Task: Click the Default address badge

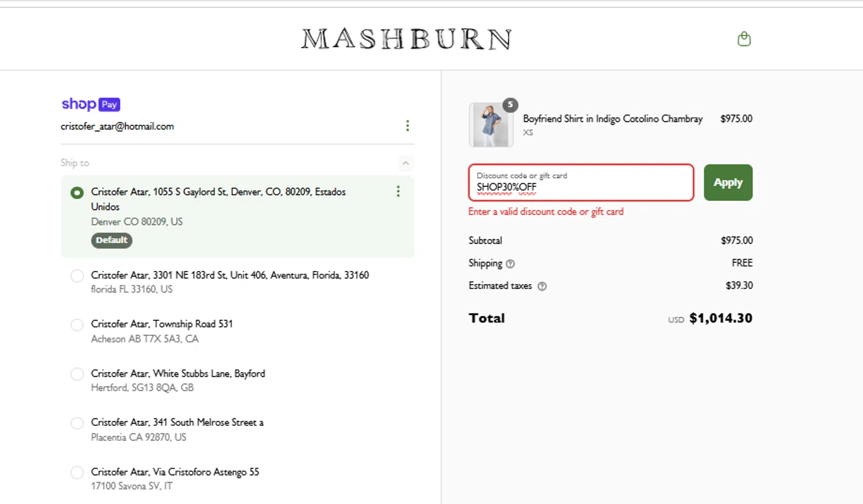Action: [x=112, y=240]
